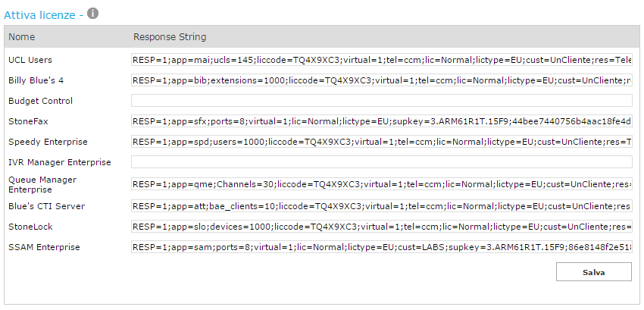Image resolution: width=644 pixels, height=310 pixels.
Task: Select the empty Budget Control input field
Action: click(381, 101)
